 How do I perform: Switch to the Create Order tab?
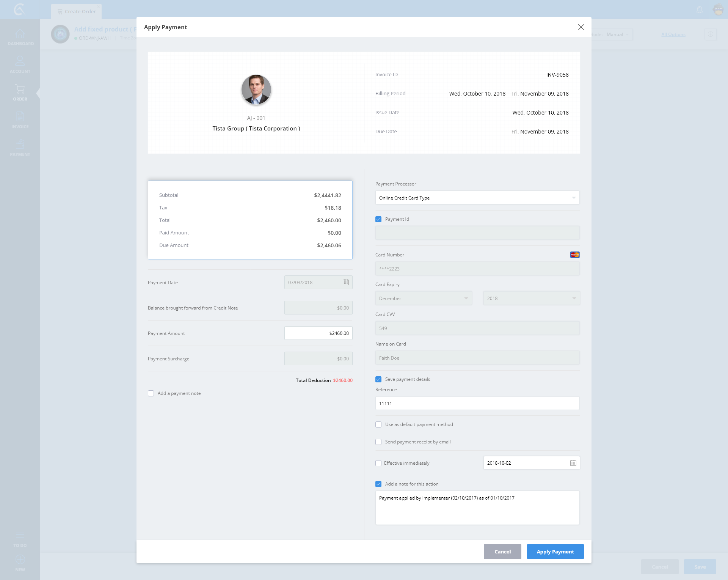pyautogui.click(x=77, y=11)
